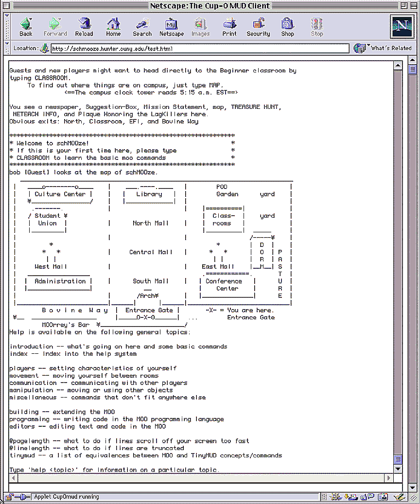This screenshot has height=504, width=420.
Task: Click the window title 'Netscape: The Cup-O MUD Client'
Action: coord(210,5)
